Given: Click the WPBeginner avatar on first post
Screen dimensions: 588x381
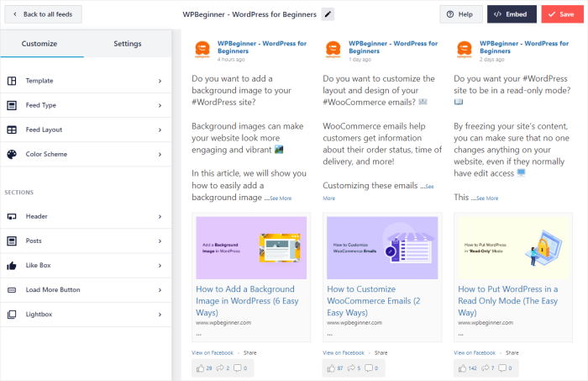Looking at the screenshot, I should click(x=202, y=50).
